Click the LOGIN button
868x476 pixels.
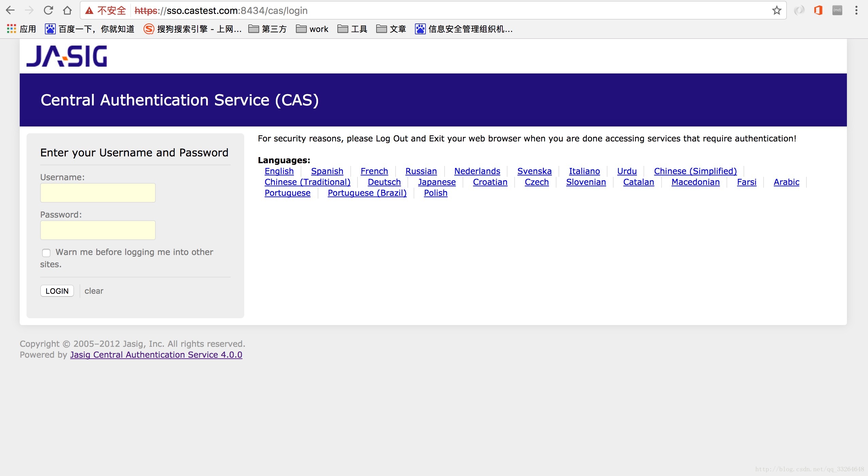click(56, 291)
